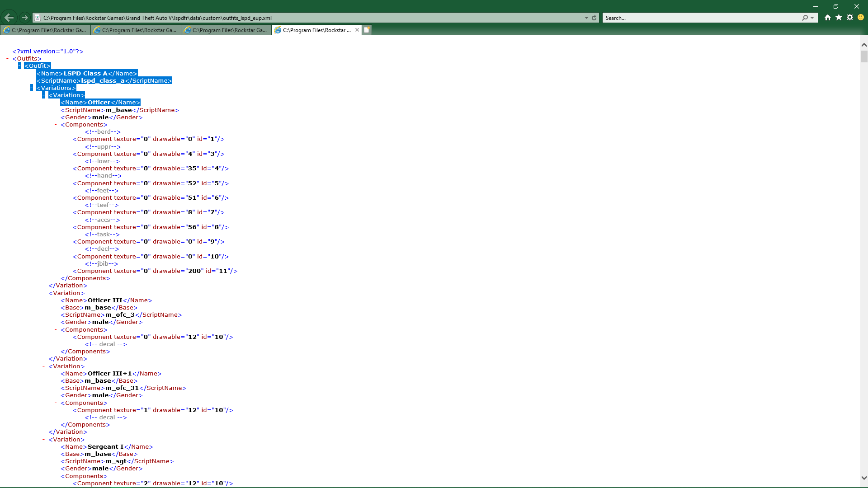Click the smiley feedback icon
Image resolution: width=868 pixels, height=488 pixels.
pyautogui.click(x=861, y=18)
